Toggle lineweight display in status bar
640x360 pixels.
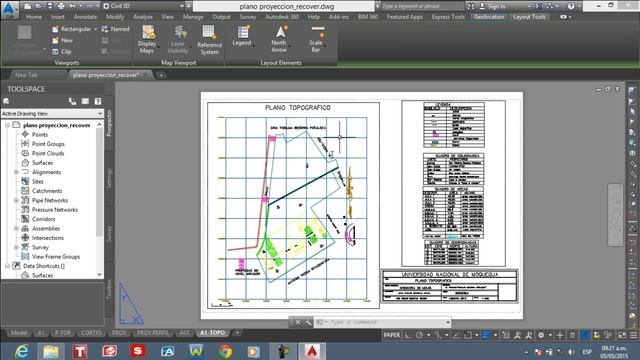tap(486, 335)
